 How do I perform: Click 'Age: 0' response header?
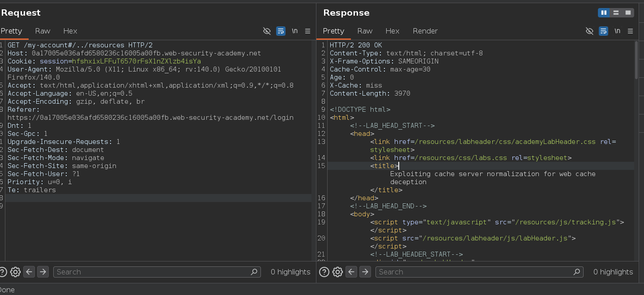[x=342, y=77]
